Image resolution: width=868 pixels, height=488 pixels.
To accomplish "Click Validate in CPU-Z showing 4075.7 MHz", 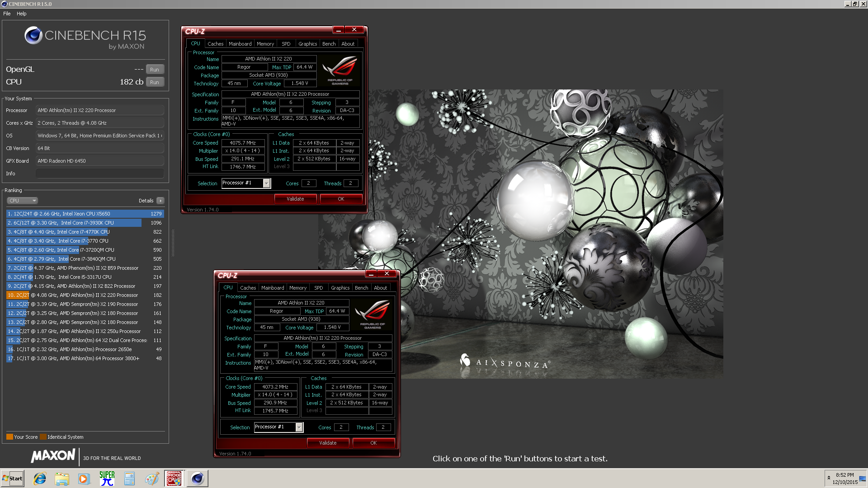I will click(295, 199).
